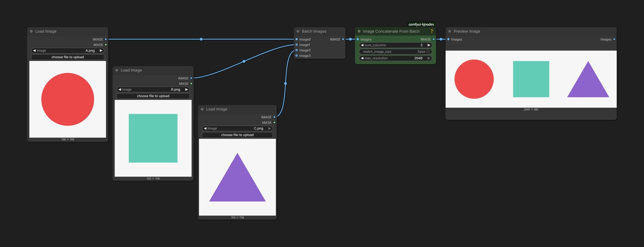Decrease max_resolution with the left arrow
Image resolution: width=644 pixels, height=247 pixels.
[x=362, y=58]
